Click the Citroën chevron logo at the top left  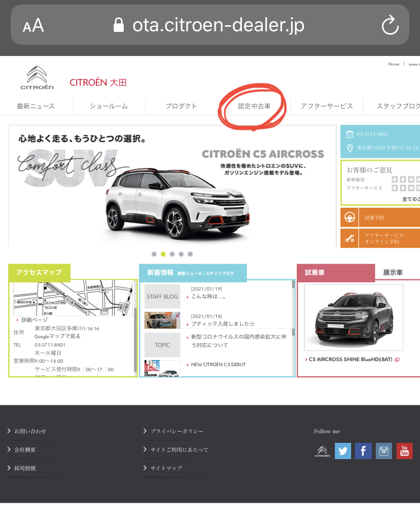pyautogui.click(x=37, y=78)
